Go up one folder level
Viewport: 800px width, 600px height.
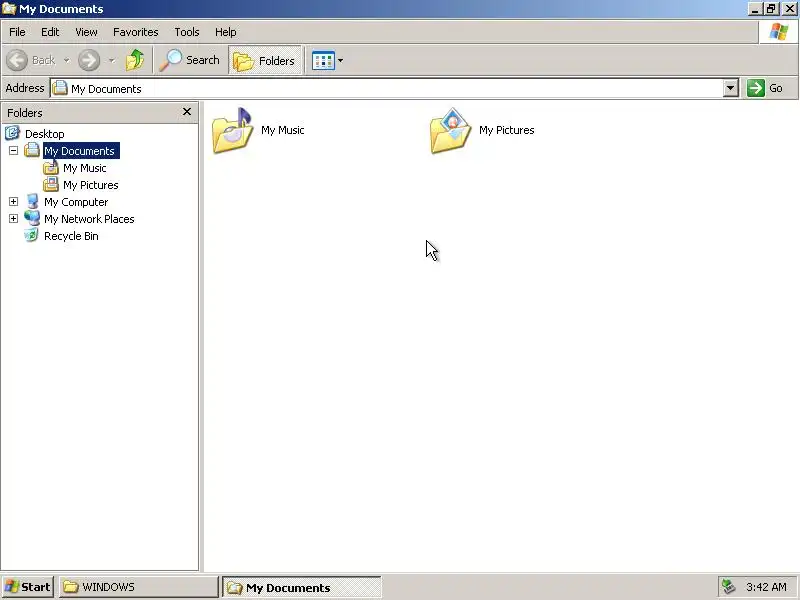(135, 60)
